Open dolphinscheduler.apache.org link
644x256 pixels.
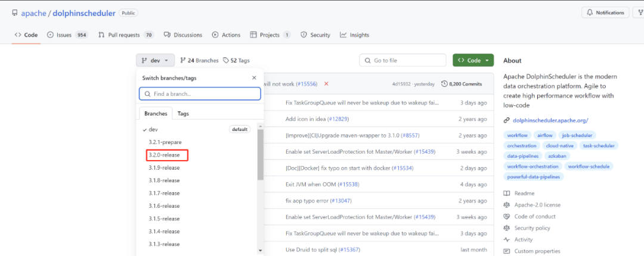click(x=550, y=121)
